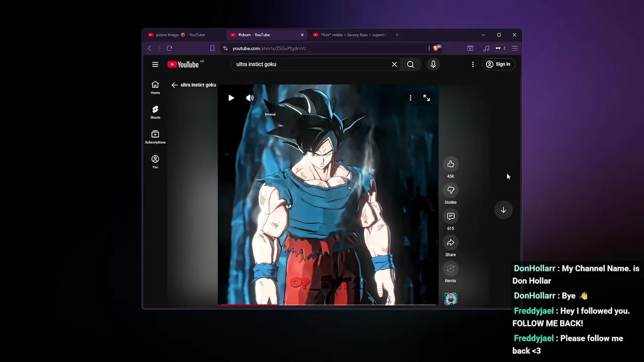The width and height of the screenshot is (644, 362).
Task: Play the paused Short
Action: [231, 98]
